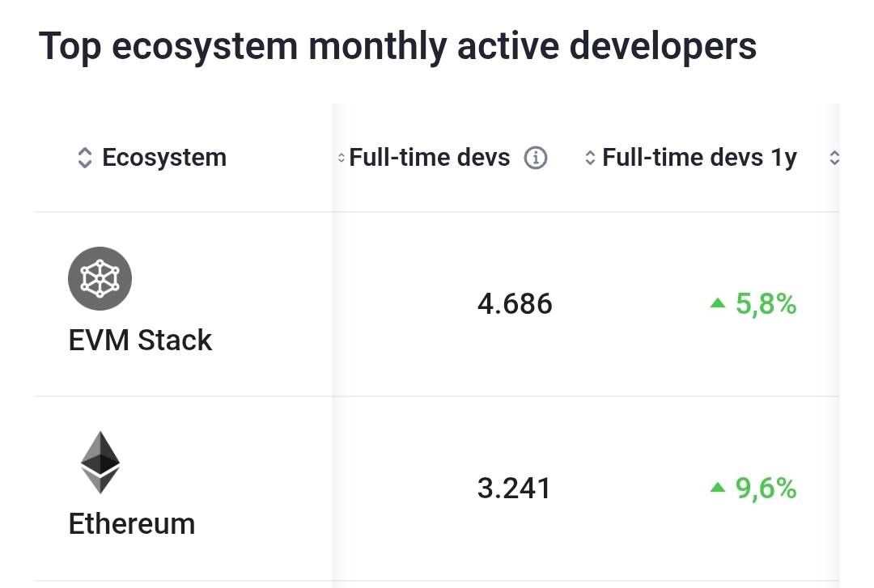
Task: Open the EVM Stack ecosystem name link
Action: click(140, 340)
